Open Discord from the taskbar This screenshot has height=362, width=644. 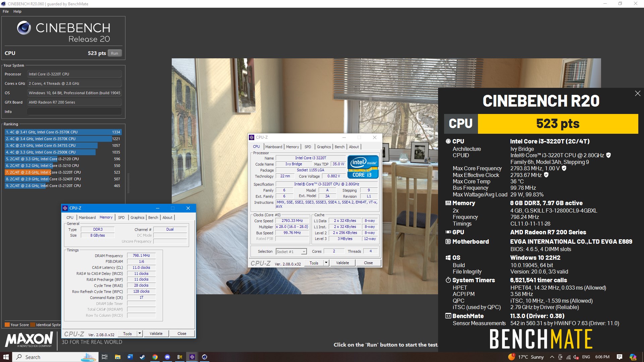click(167, 357)
